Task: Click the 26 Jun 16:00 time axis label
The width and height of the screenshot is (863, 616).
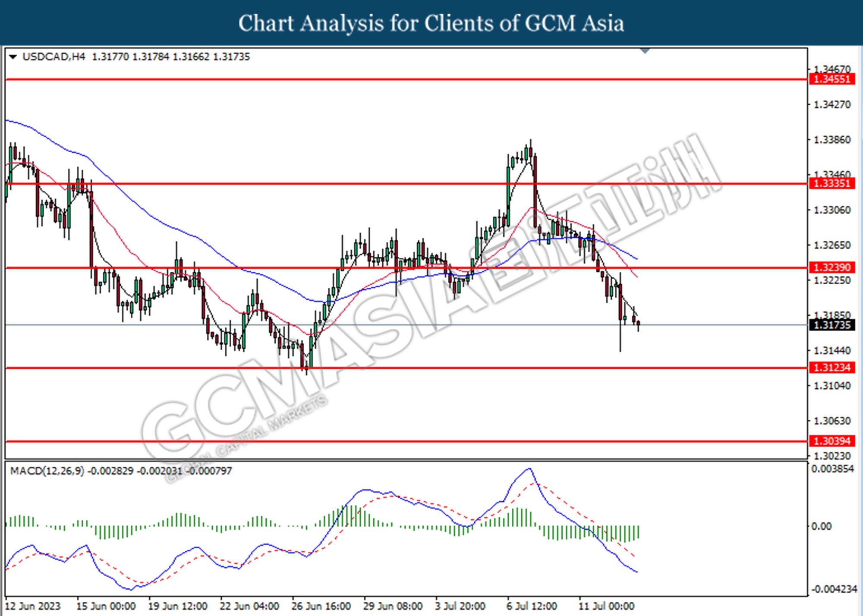Action: (x=321, y=606)
